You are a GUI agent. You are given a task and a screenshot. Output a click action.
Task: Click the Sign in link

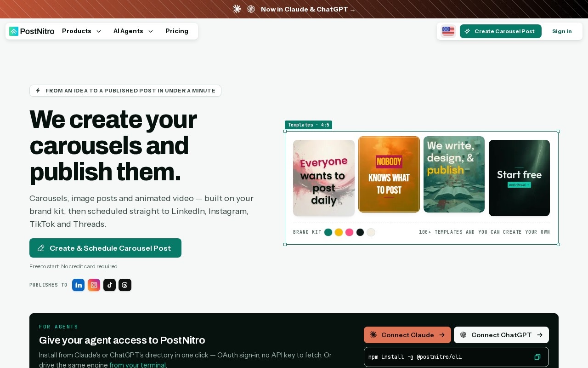[562, 31]
